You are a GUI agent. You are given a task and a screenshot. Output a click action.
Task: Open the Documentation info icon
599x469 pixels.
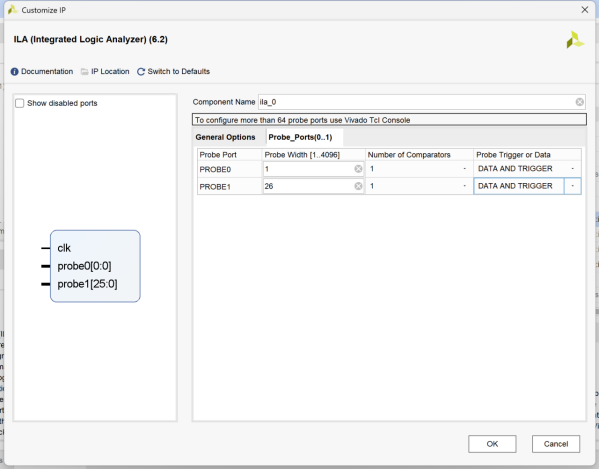(x=15, y=71)
